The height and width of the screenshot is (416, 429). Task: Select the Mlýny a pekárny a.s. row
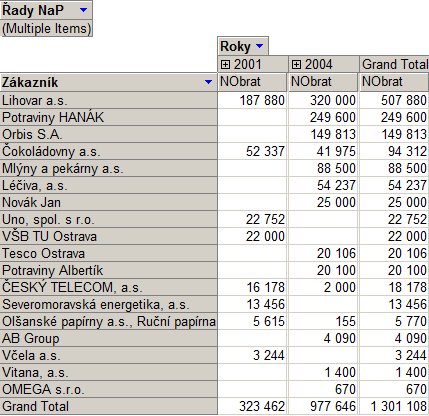tap(109, 168)
